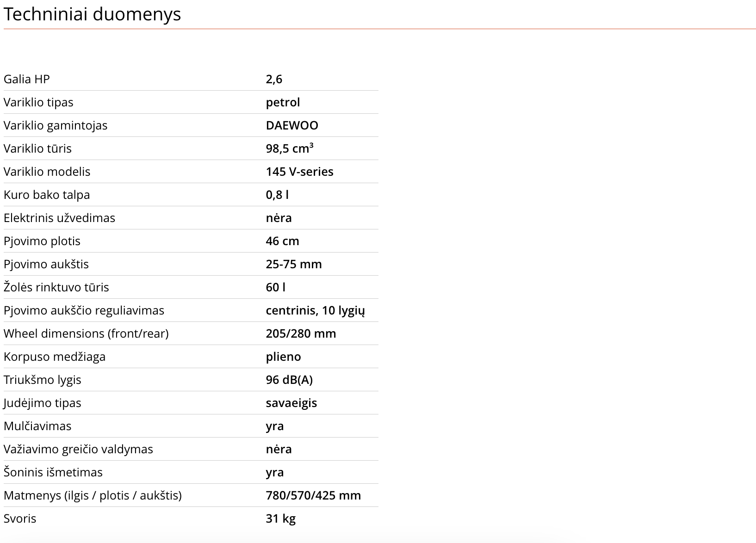Click the 'Judėjimo tipas' label
The height and width of the screenshot is (543, 756).
[x=43, y=403]
